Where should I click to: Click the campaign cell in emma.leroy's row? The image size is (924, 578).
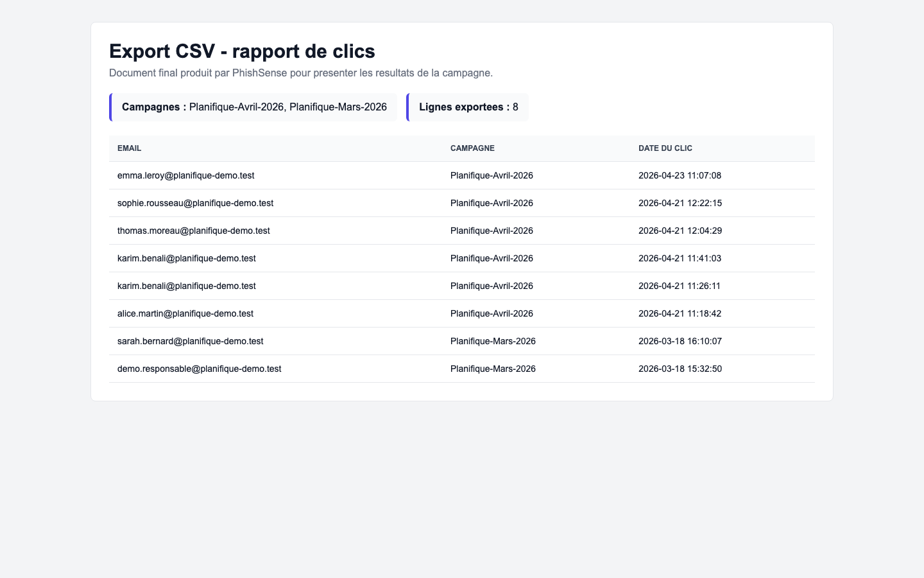click(492, 175)
